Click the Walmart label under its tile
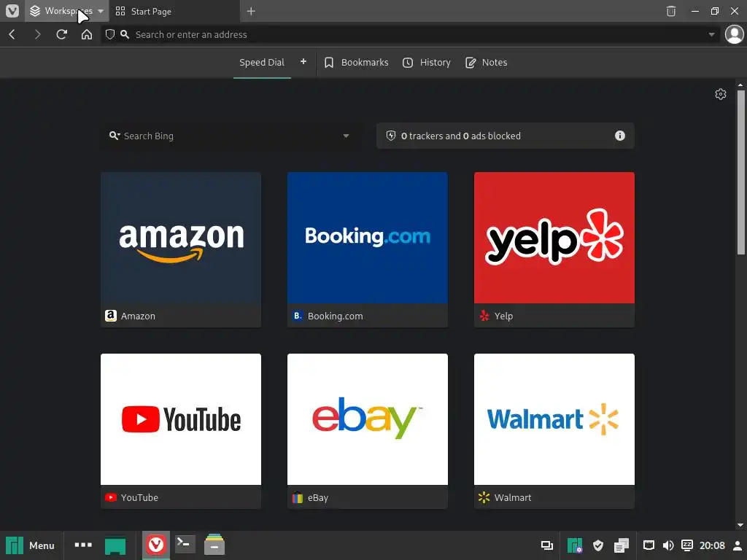 coord(513,497)
